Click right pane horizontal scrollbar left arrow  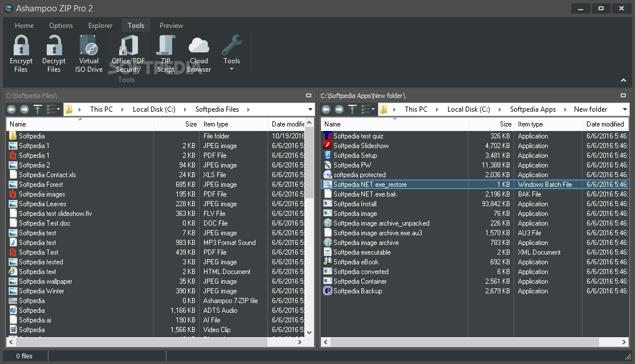click(325, 342)
